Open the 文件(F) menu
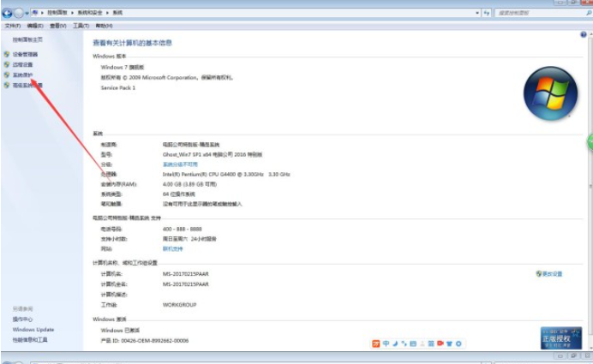Screen dimensions: 593x364 [12, 26]
